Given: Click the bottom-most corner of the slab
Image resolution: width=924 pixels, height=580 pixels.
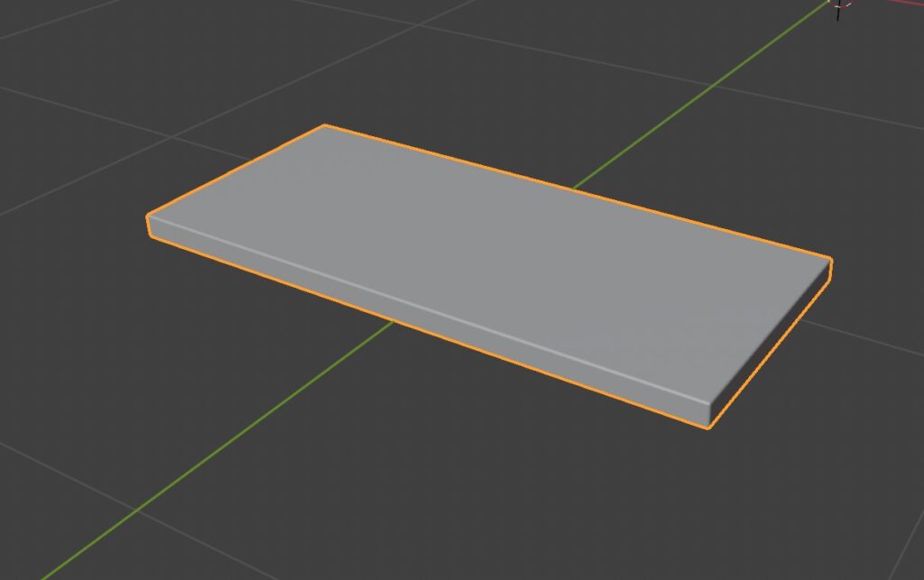Looking at the screenshot, I should point(709,428).
